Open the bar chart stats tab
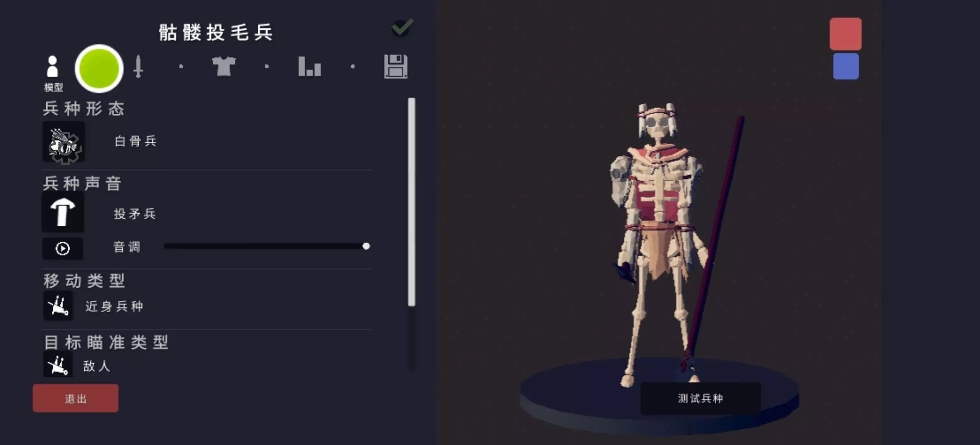Viewport: 980px width, 445px height. (310, 66)
